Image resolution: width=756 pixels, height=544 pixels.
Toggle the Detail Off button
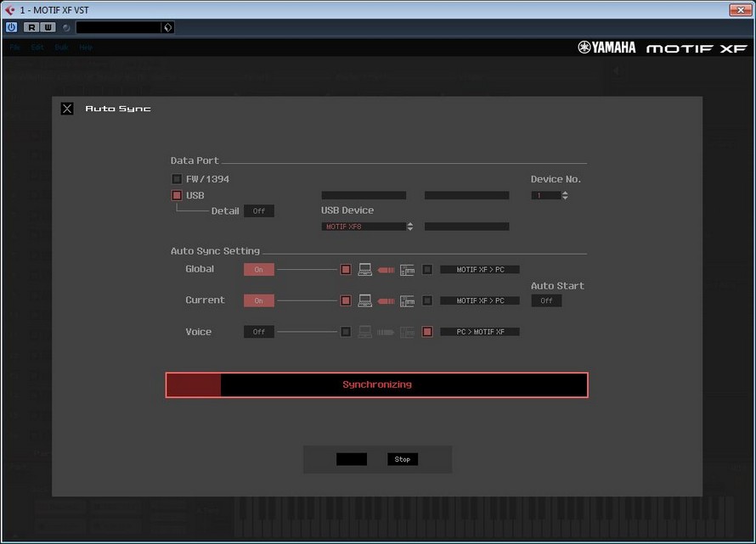(x=258, y=211)
